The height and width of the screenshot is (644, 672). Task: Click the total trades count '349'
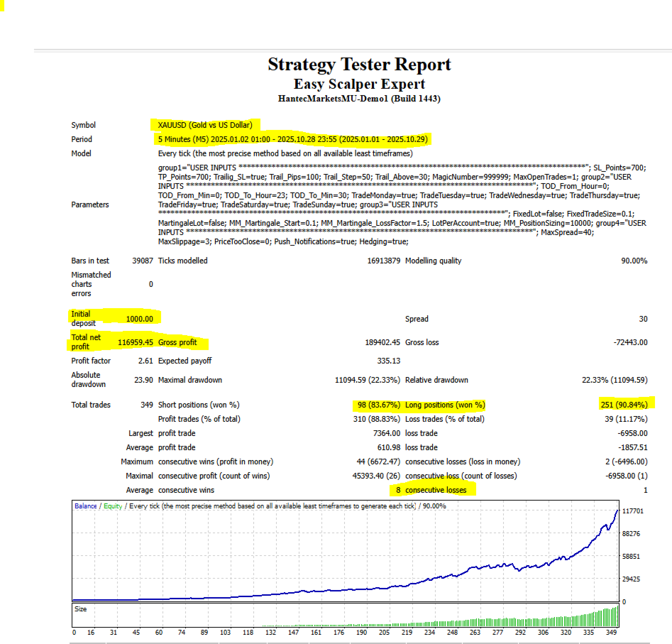[147, 405]
